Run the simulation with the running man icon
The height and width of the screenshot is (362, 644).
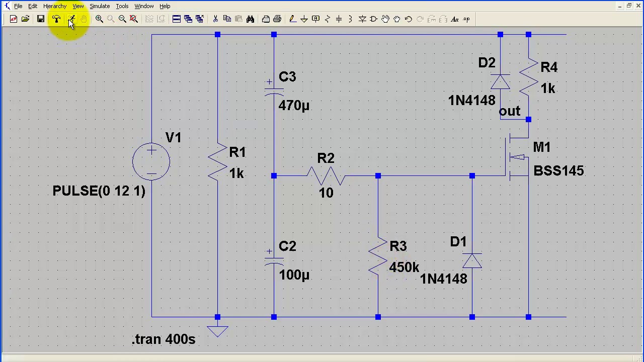(71, 19)
